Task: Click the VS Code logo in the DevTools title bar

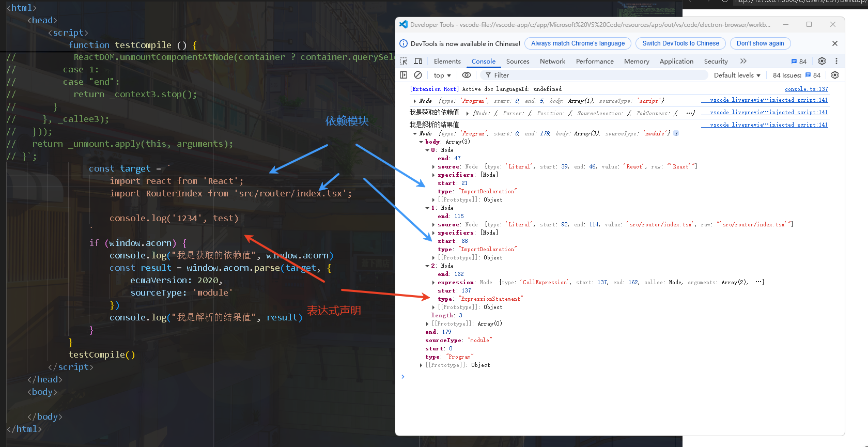Action: point(404,24)
